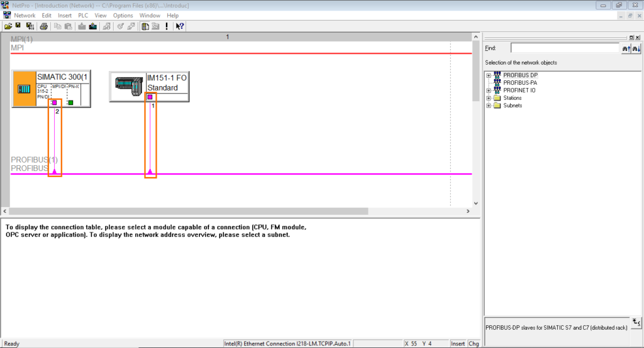Click the vertical scrollbar down arrow
Image resolution: width=644 pixels, height=348 pixels.
point(475,203)
